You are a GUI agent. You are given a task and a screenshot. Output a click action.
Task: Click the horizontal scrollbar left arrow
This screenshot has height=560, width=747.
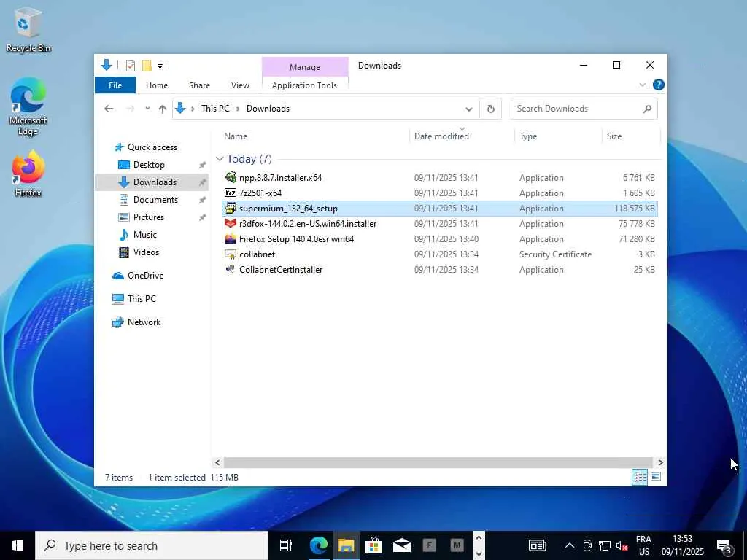coord(217,462)
